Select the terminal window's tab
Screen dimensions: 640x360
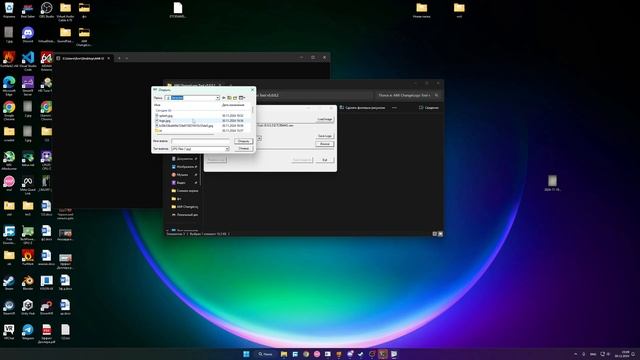[84, 58]
